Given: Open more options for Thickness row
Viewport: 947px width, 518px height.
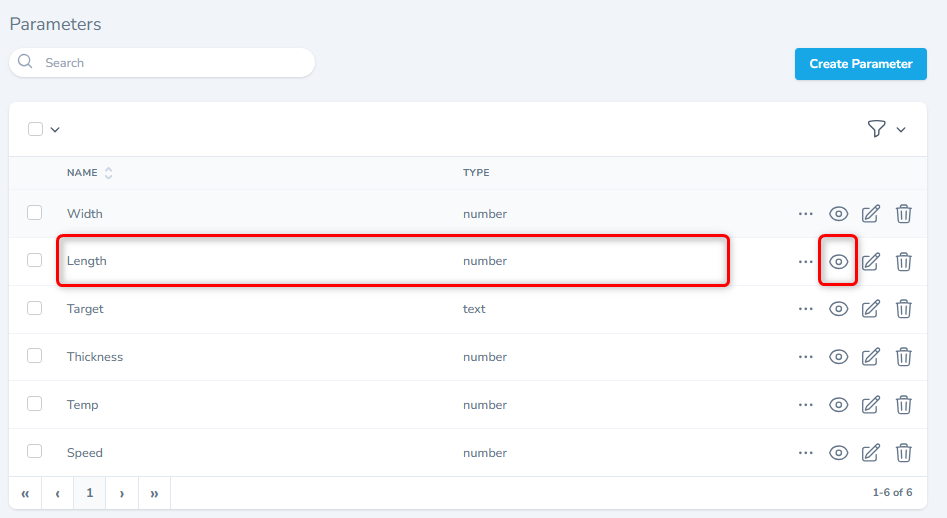Looking at the screenshot, I should (806, 357).
